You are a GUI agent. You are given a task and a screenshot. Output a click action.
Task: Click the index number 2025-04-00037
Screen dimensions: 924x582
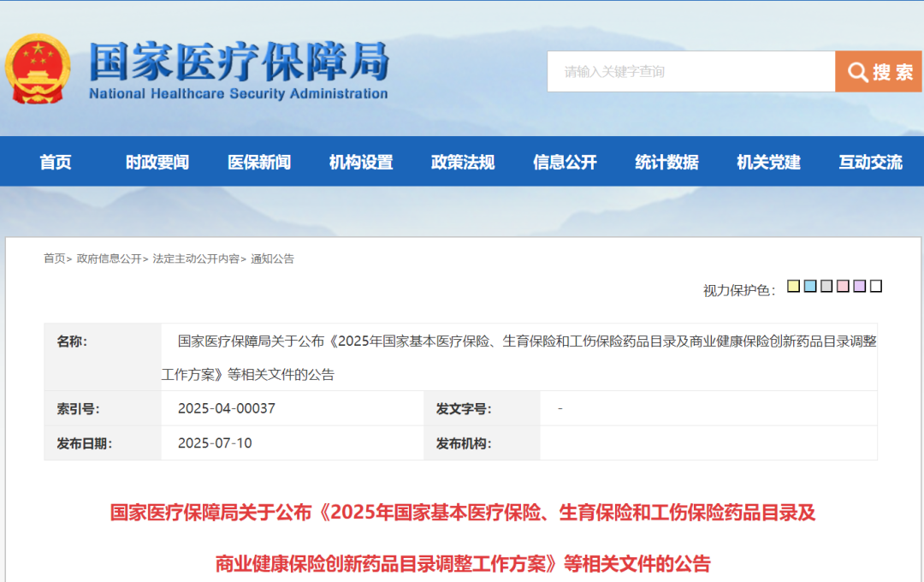(226, 408)
